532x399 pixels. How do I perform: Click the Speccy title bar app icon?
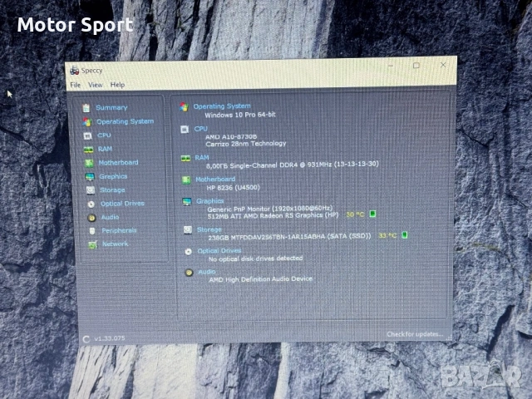click(73, 71)
